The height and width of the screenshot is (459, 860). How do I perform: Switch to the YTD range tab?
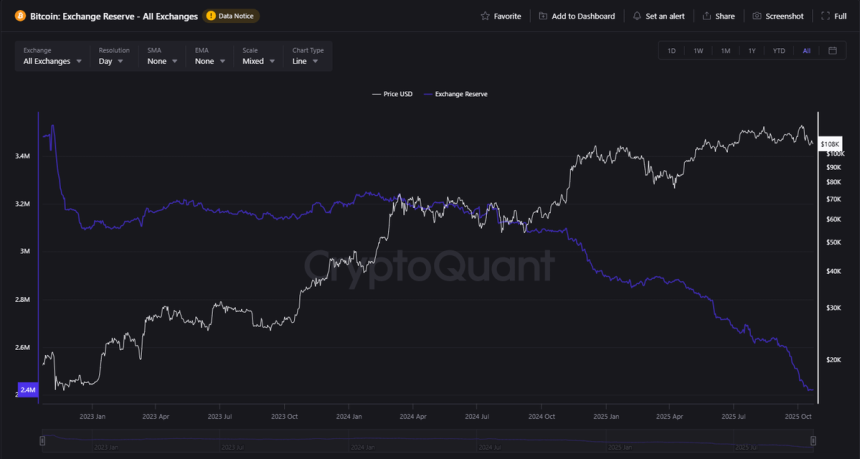click(779, 51)
